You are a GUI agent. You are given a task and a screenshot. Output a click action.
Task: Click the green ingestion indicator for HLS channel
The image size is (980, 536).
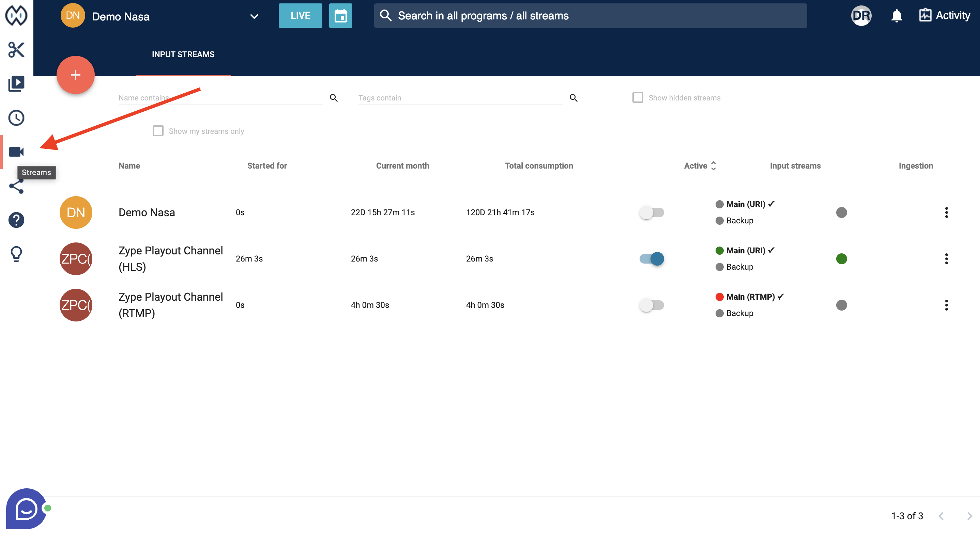[841, 258]
